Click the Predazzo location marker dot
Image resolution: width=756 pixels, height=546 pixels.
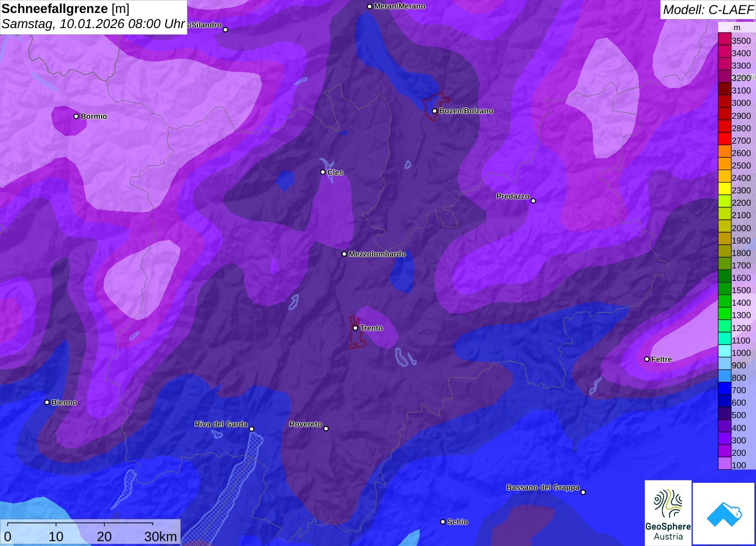click(534, 201)
